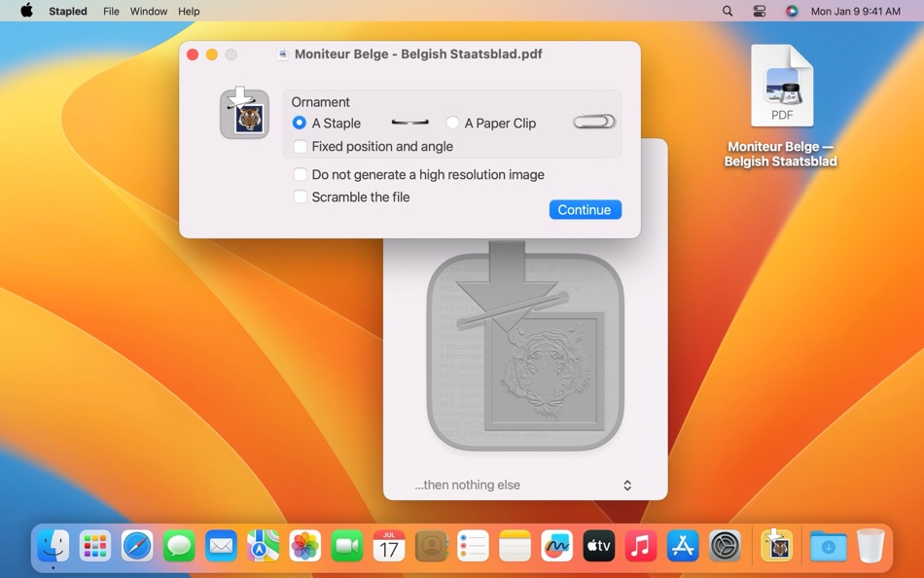
Task: Select the A Staple radio button
Action: click(300, 123)
